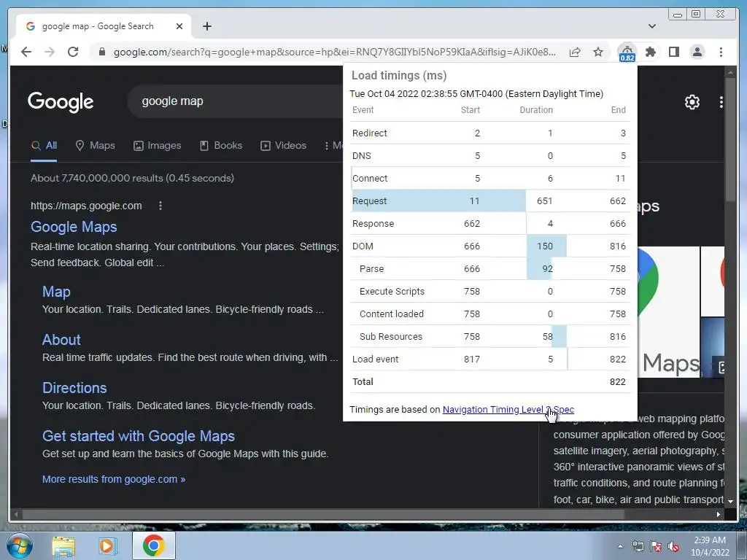Open the Chrome profile avatar

click(x=697, y=52)
